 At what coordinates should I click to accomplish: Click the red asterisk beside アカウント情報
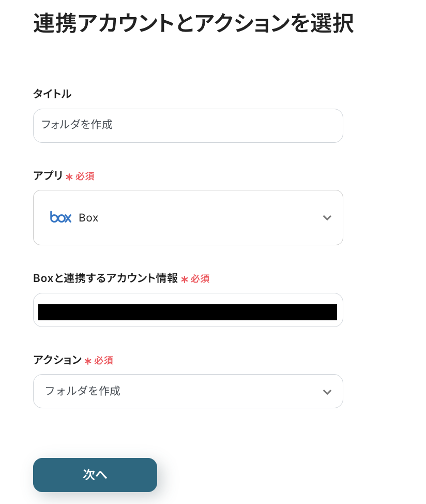(x=185, y=279)
